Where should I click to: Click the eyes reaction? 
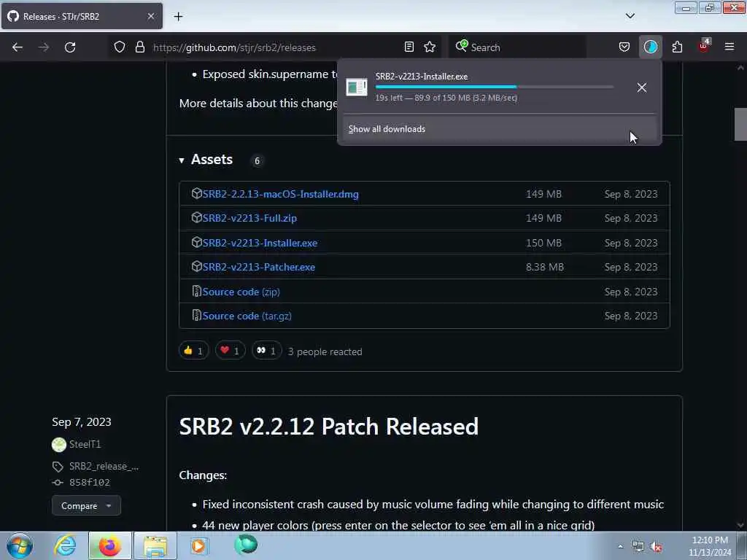tap(266, 351)
